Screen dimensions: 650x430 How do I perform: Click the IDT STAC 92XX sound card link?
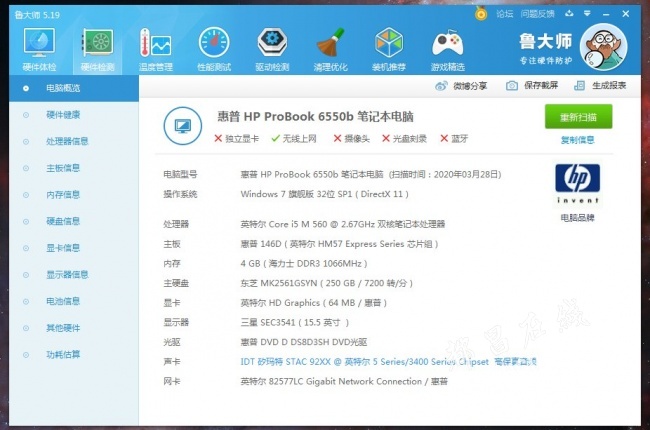388,362
